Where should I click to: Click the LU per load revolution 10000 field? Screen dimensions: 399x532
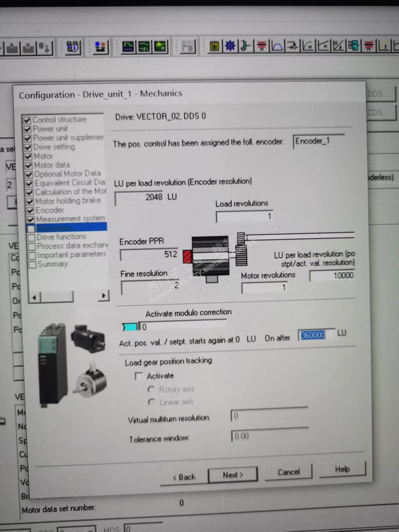click(332, 276)
